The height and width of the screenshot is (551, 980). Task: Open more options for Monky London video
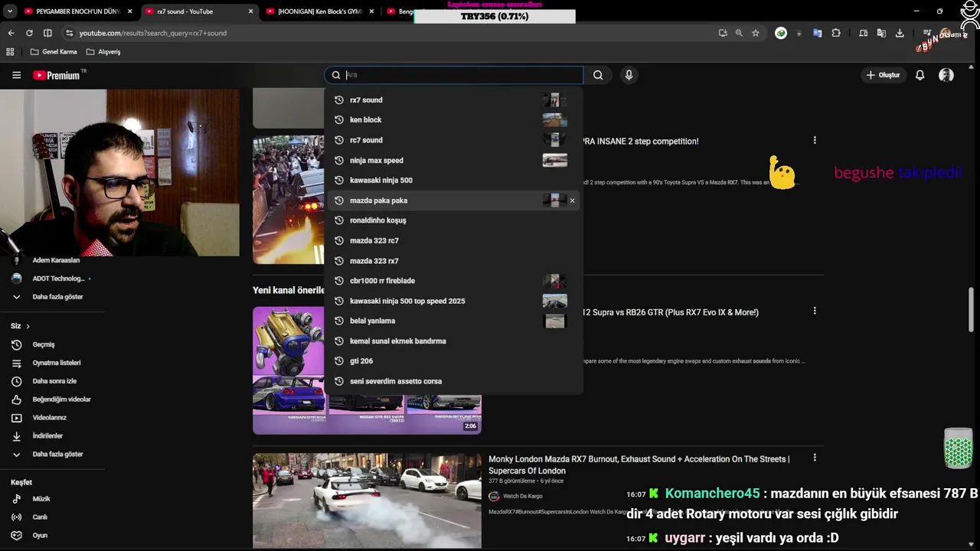pos(815,458)
